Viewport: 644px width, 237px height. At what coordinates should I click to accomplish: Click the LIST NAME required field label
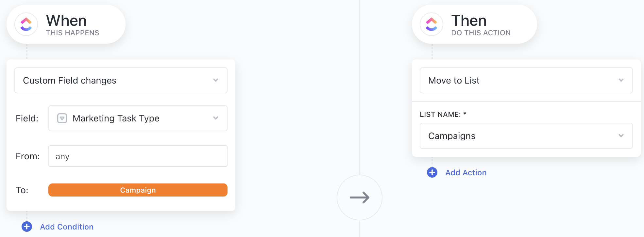pyautogui.click(x=443, y=115)
